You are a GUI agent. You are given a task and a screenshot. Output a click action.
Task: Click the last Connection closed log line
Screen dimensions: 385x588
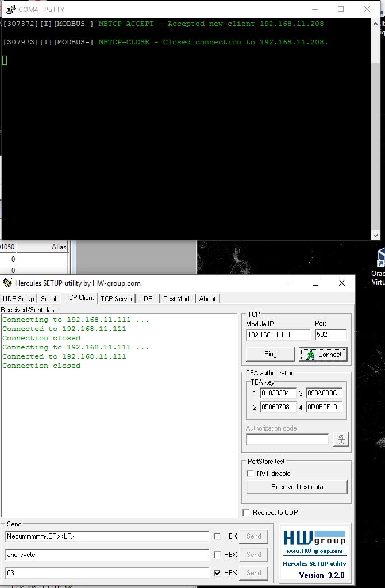pos(41,366)
